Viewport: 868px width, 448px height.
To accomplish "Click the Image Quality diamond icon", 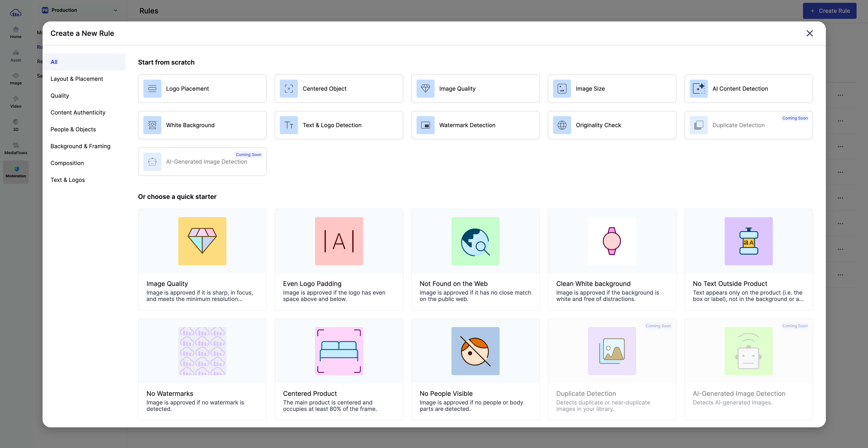I will [425, 88].
